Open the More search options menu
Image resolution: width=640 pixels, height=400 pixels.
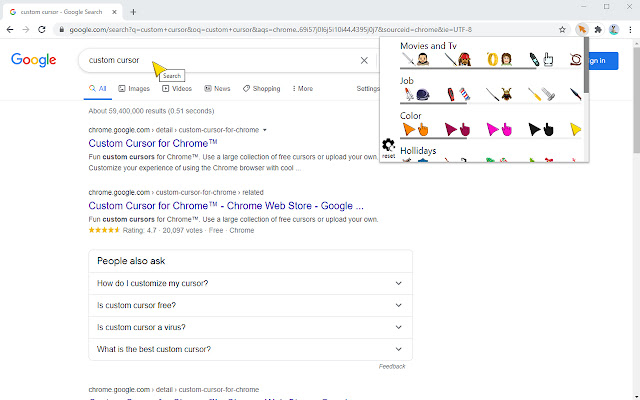[x=302, y=89]
